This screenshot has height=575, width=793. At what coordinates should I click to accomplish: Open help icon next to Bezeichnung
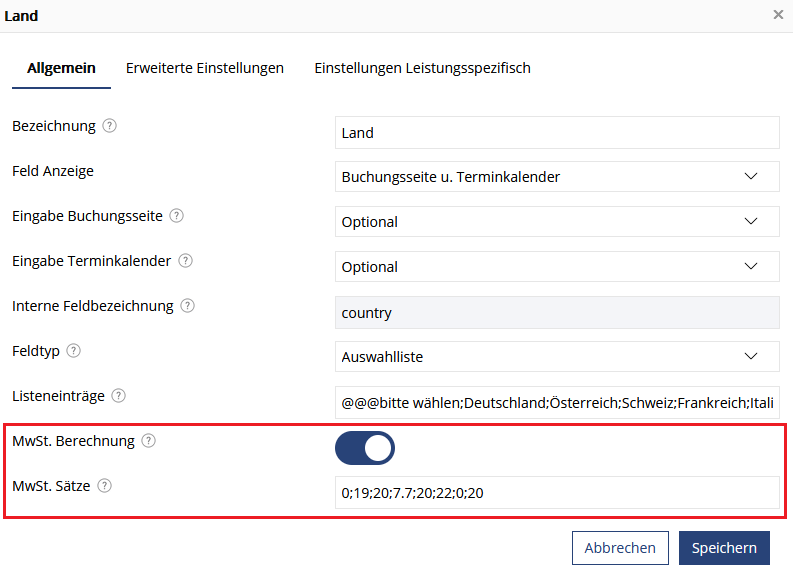109,125
